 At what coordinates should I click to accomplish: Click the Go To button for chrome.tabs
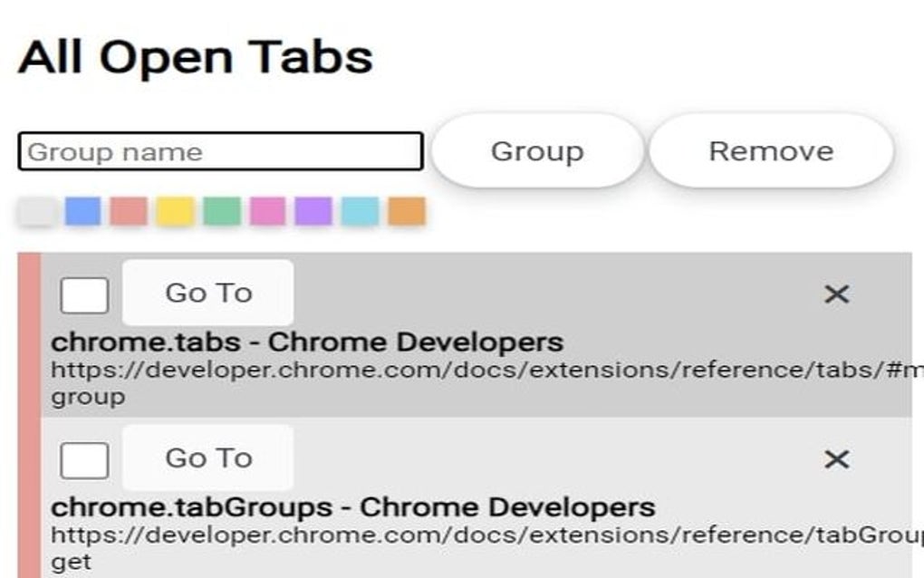tap(207, 292)
